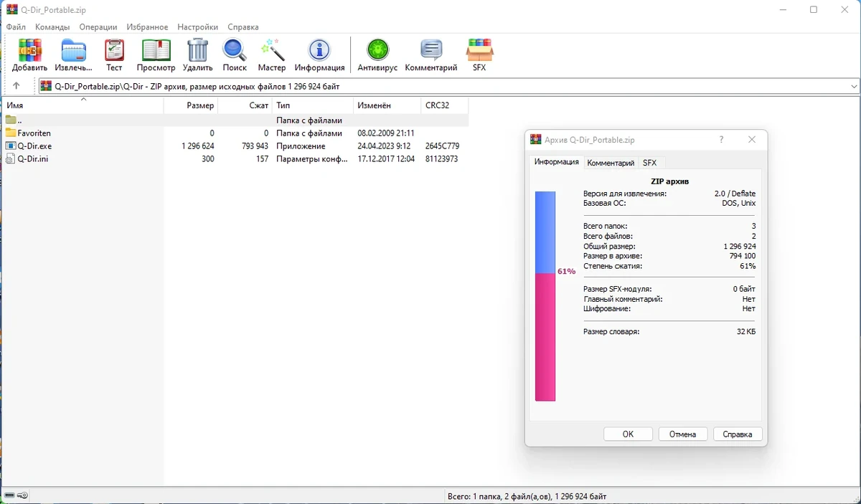This screenshot has height=504, width=861.
Task: Switch to the Информация tab in dialog
Action: pyautogui.click(x=556, y=162)
